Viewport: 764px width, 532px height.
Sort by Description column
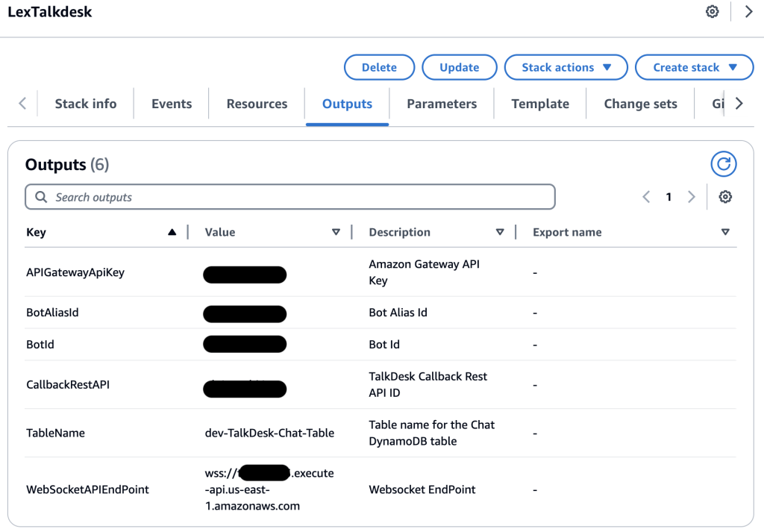pos(500,232)
